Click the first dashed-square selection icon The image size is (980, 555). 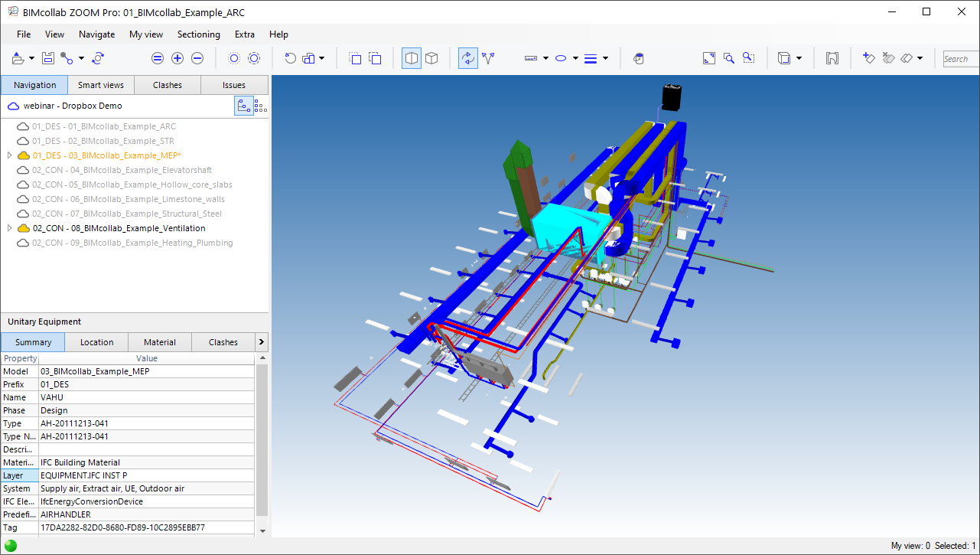click(355, 58)
